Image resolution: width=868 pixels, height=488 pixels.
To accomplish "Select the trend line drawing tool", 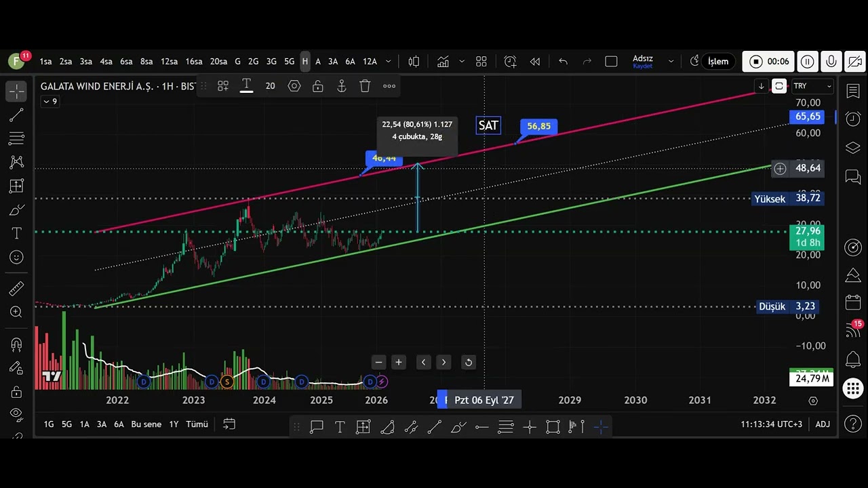I will click(x=16, y=115).
